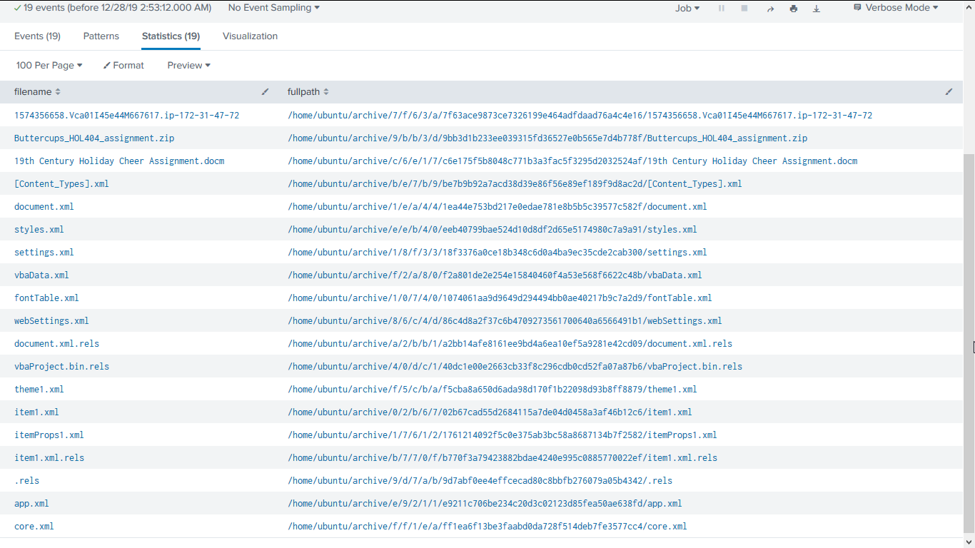Click the pencil icon in fullpath column header
Image resolution: width=975 pixels, height=548 pixels.
point(949,92)
